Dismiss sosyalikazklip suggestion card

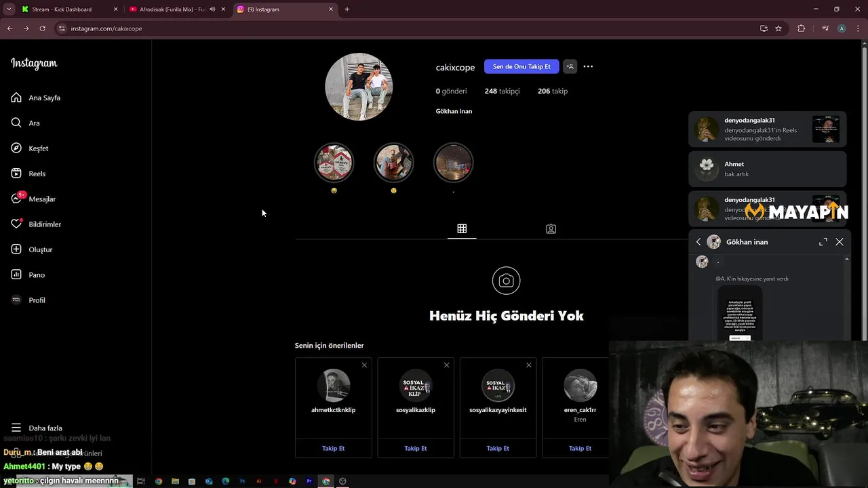coord(446,365)
